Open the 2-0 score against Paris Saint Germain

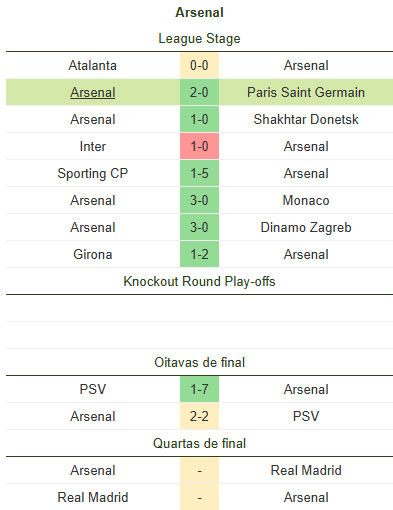tap(199, 92)
